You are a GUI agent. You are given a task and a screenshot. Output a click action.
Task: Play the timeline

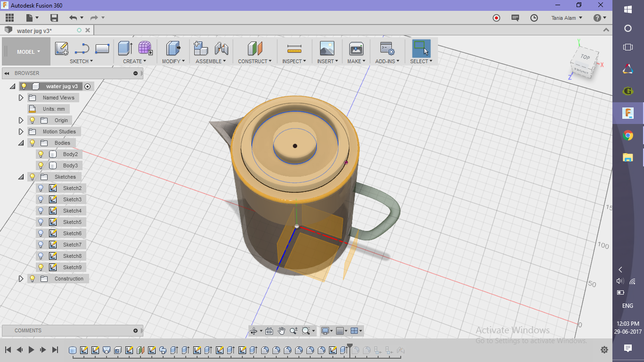click(32, 350)
